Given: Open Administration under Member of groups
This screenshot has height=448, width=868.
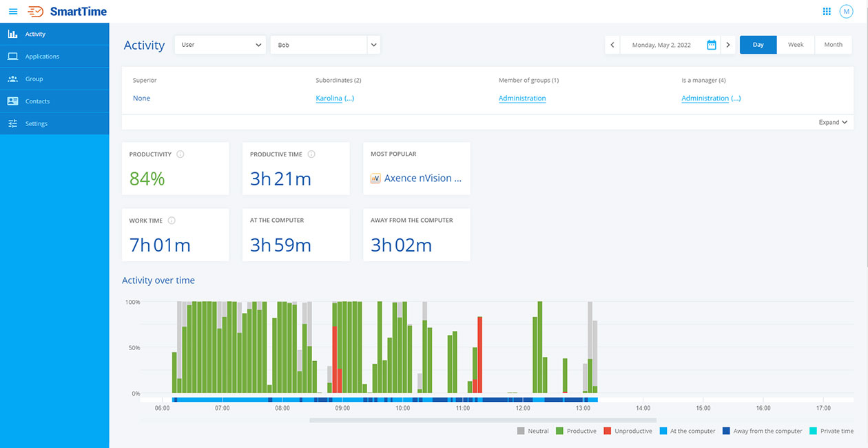Looking at the screenshot, I should (522, 99).
